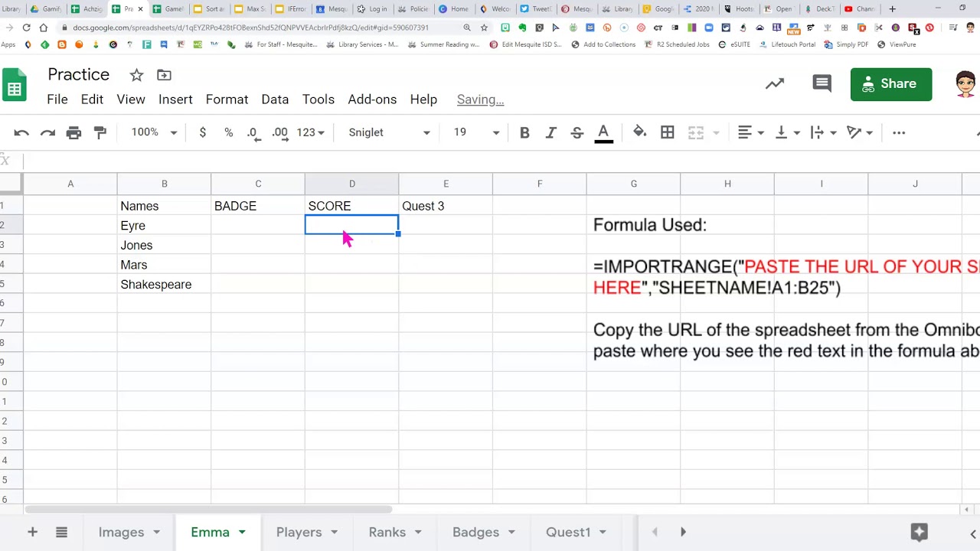
Task: Open the text color picker
Action: [603, 132]
